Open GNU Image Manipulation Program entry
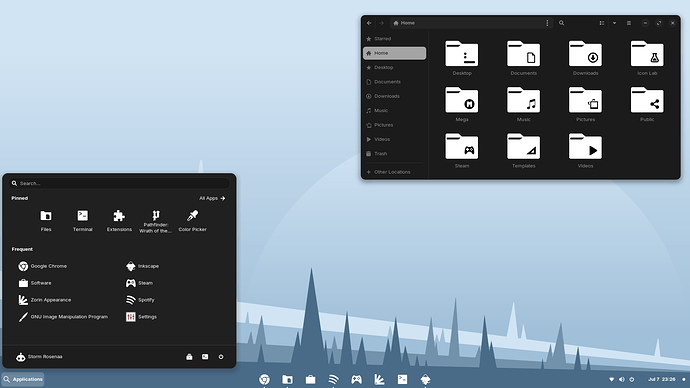The image size is (690, 388). pos(63,317)
